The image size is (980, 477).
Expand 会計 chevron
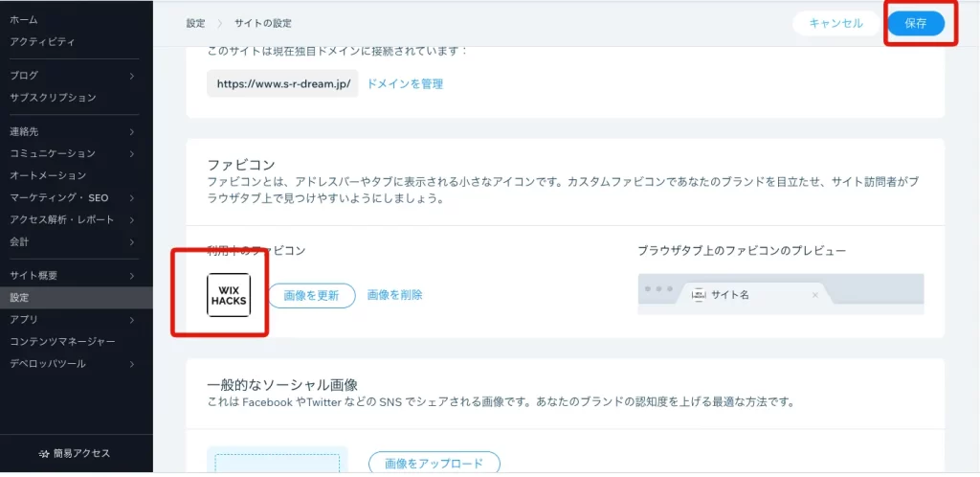point(132,242)
